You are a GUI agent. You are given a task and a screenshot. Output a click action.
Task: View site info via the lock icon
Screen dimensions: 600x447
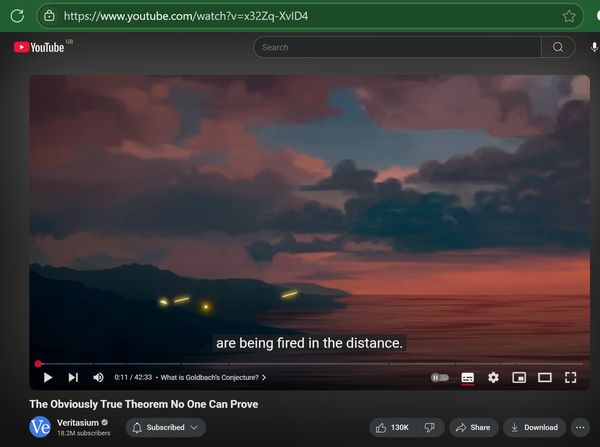[x=49, y=16]
